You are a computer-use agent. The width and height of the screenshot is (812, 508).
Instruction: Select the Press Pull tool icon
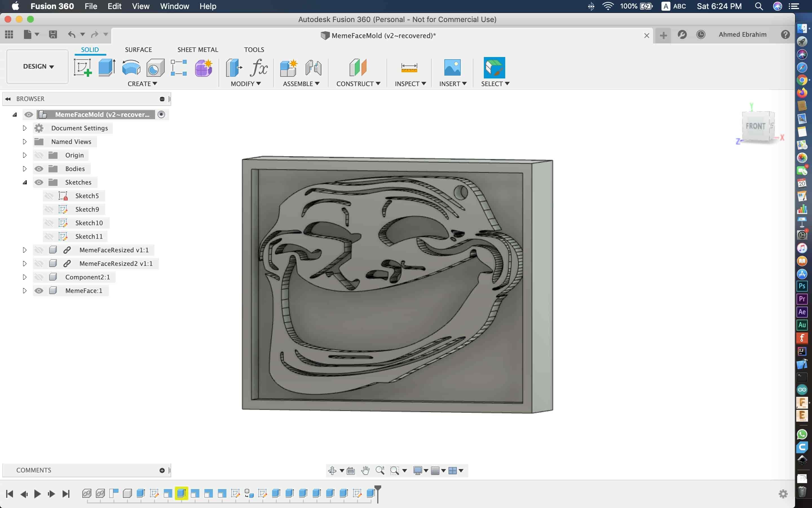click(x=234, y=67)
